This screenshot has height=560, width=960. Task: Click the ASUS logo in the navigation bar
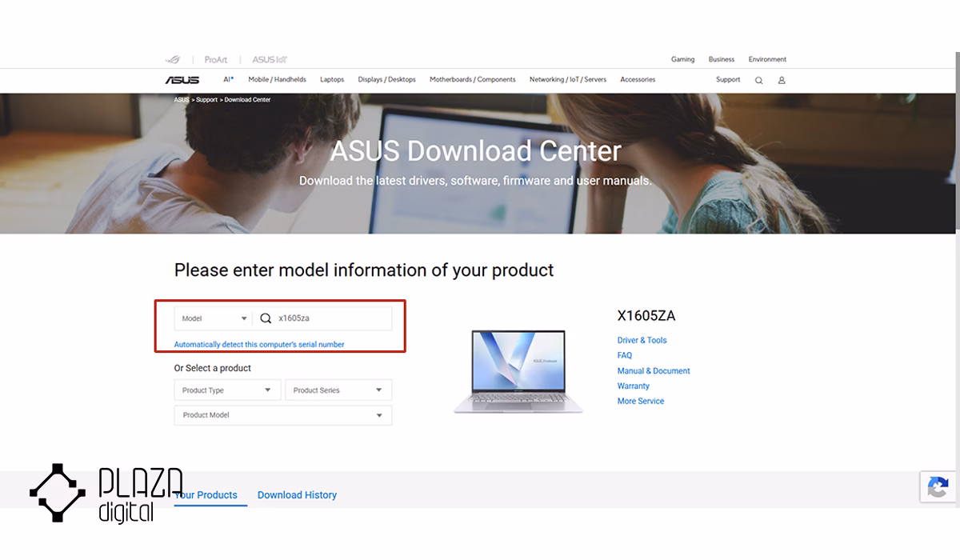[182, 80]
